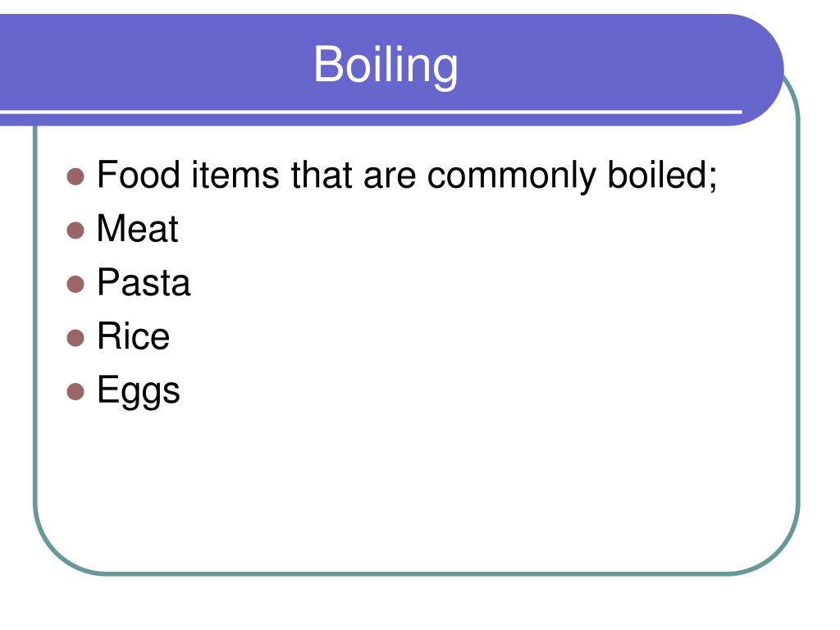Image resolution: width=840 pixels, height=630 pixels.
Task: Click the word 'boiled;' in first bullet
Action: [x=662, y=176]
